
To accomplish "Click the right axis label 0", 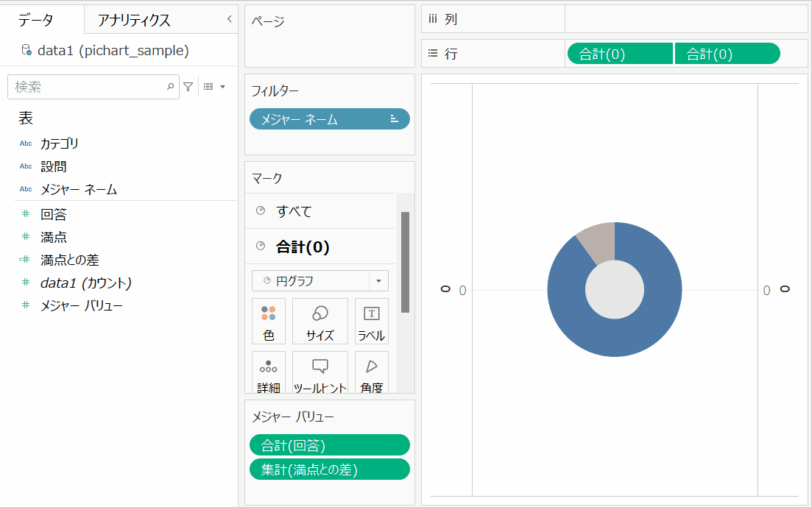I will coord(767,290).
